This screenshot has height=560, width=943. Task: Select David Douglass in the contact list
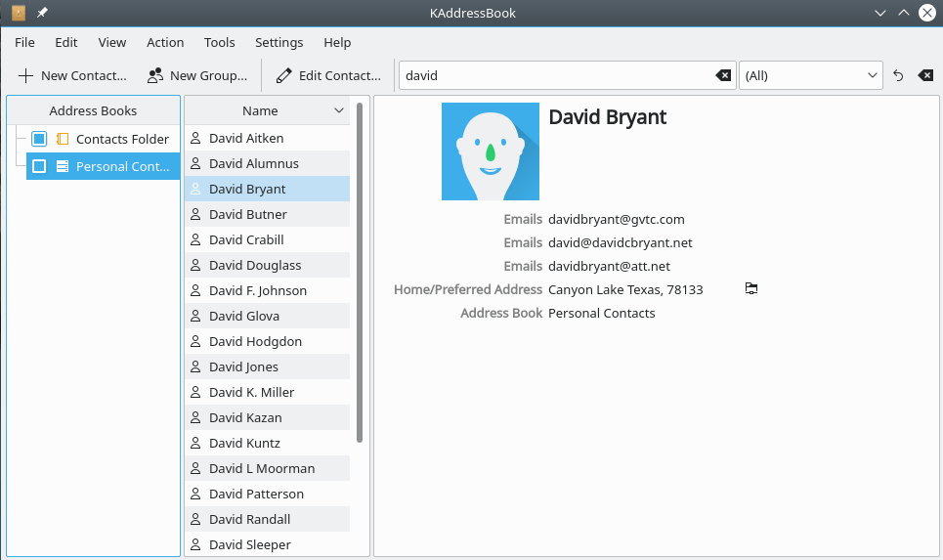(267, 265)
